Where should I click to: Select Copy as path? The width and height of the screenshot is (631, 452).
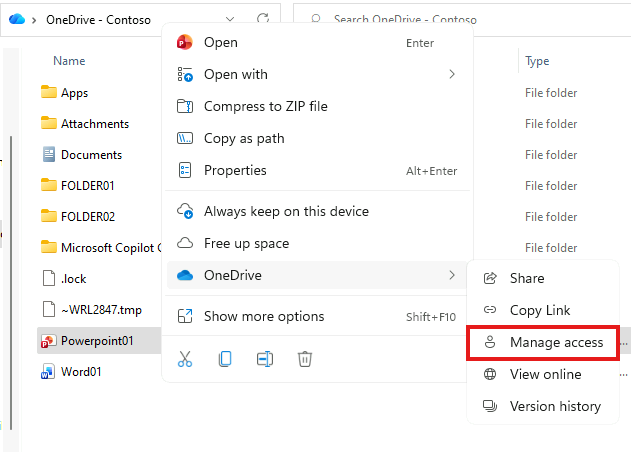click(x=318, y=138)
